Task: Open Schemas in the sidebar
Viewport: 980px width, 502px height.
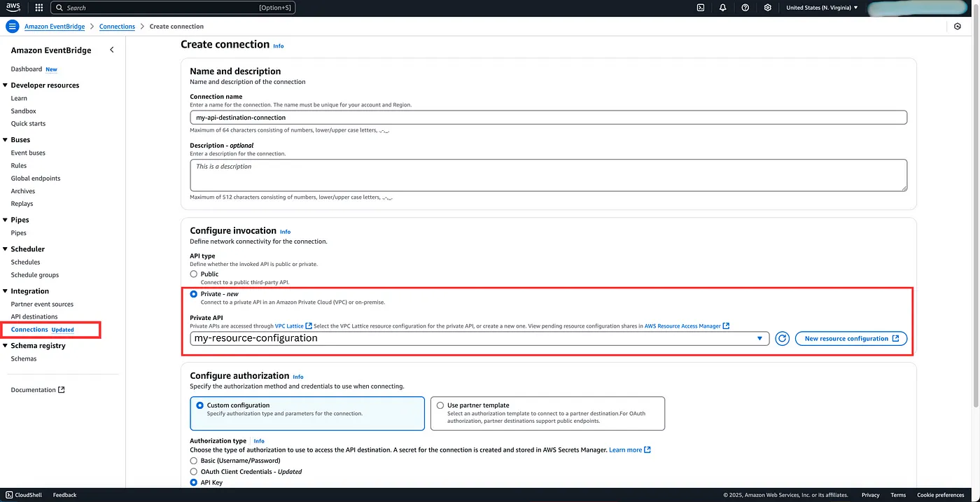Action: click(24, 359)
